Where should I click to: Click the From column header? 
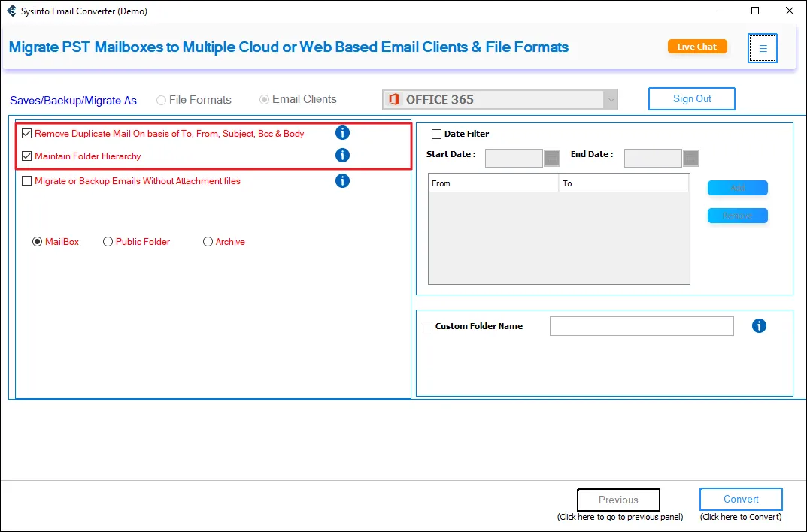[493, 183]
